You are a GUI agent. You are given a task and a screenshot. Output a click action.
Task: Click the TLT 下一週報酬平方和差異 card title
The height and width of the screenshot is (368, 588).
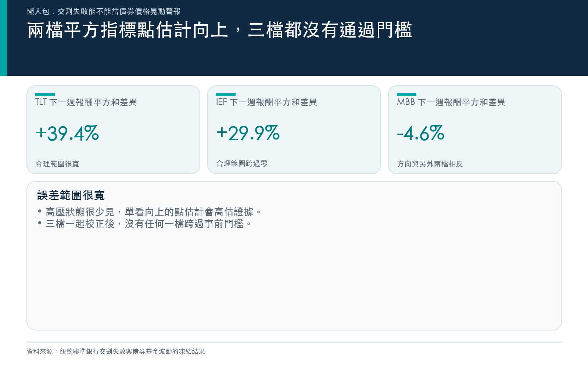86,102
